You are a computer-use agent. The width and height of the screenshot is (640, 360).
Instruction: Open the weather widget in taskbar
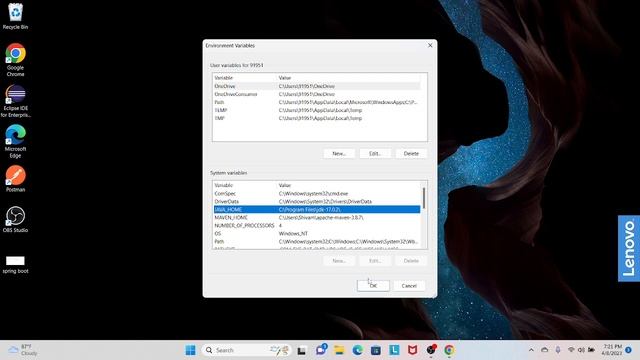[24, 350]
